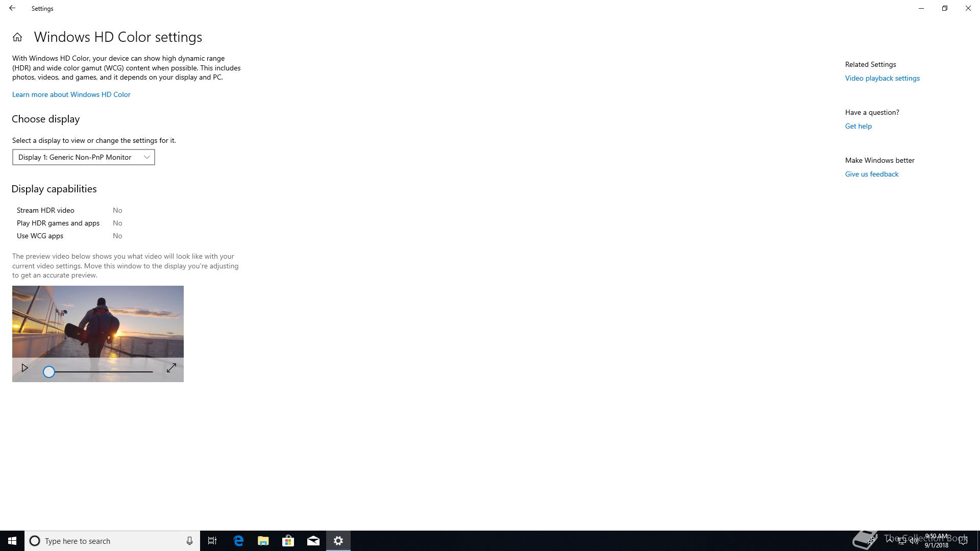Open Task View from taskbar
The height and width of the screenshot is (551, 980).
pyautogui.click(x=212, y=541)
